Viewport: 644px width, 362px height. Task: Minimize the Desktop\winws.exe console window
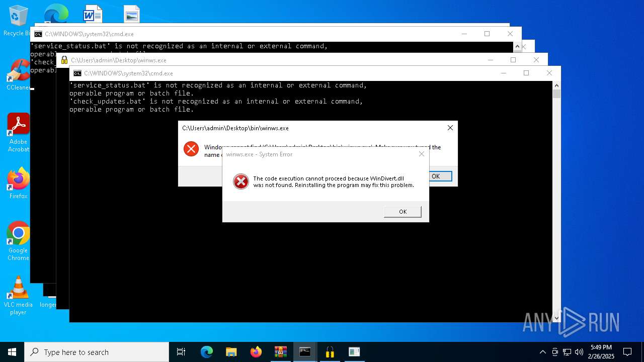pos(490,60)
